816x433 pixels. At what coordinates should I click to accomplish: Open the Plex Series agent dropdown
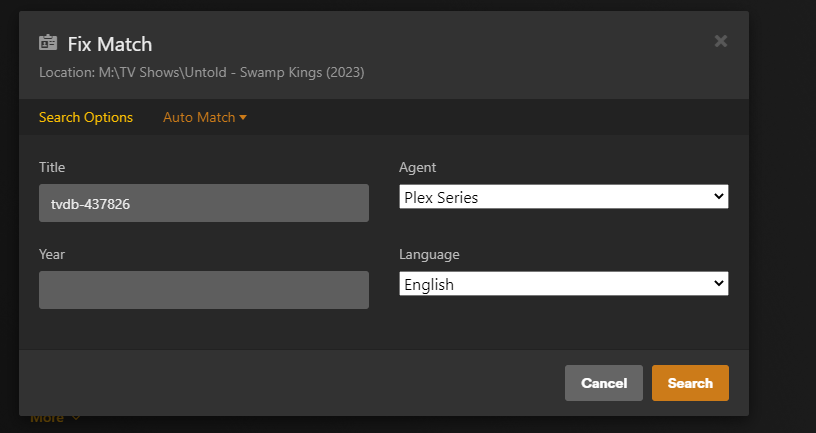click(x=563, y=197)
